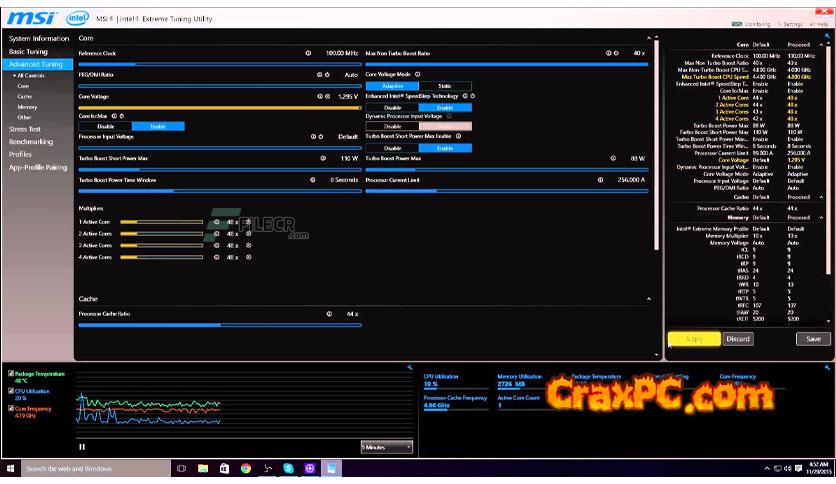Open System Information section
The image size is (836, 484).
[x=38, y=38]
